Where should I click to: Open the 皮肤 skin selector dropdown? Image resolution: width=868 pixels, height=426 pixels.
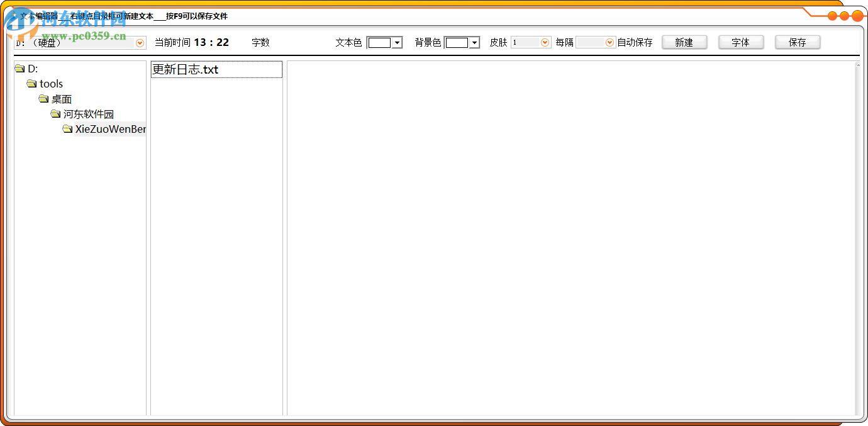(545, 42)
